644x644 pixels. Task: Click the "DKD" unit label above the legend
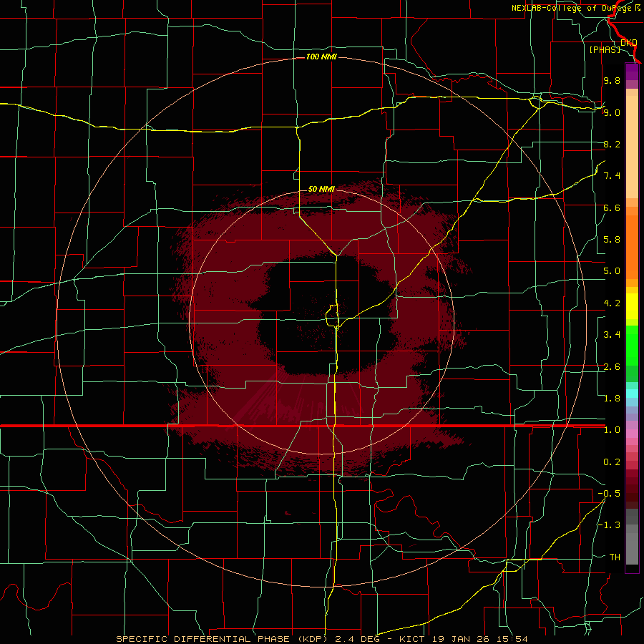629,42
